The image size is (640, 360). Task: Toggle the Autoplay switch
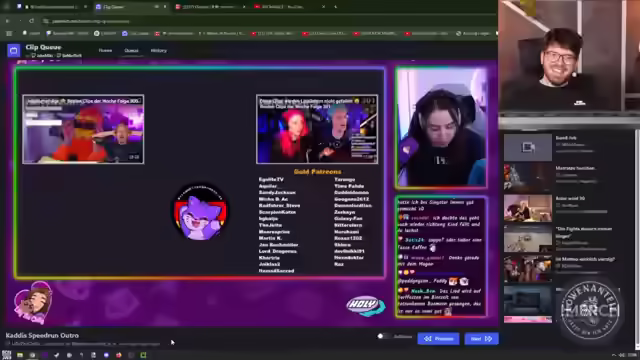point(383,336)
